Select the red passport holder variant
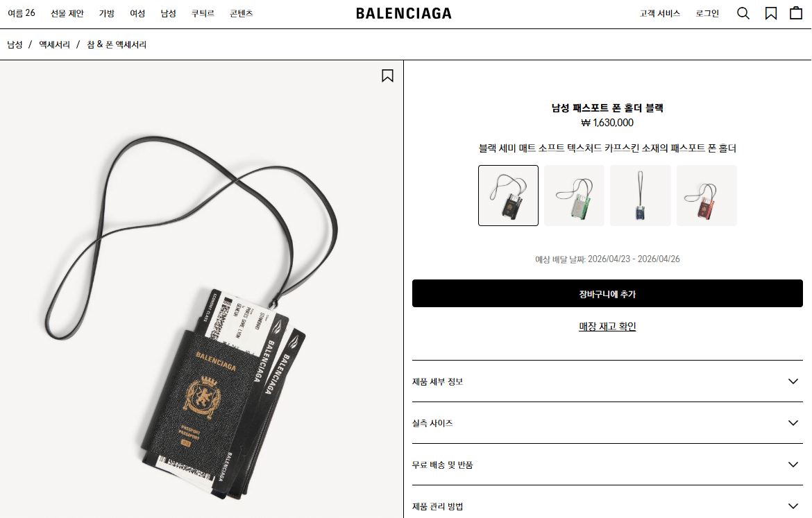Viewport: 812px width, 518px height. [707, 196]
